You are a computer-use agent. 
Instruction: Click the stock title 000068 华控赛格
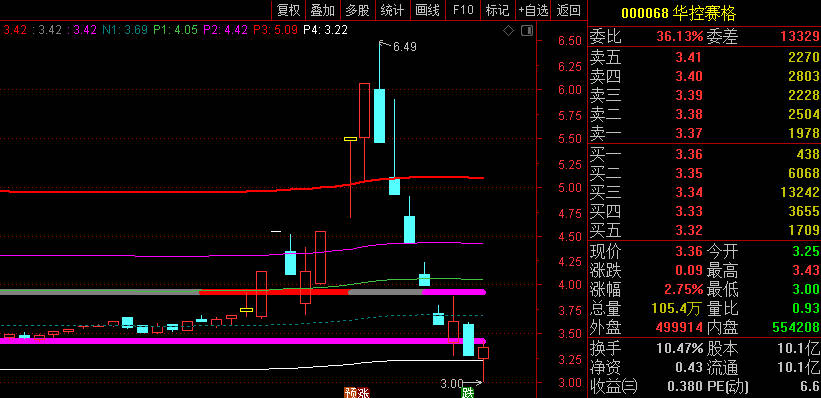(678, 13)
